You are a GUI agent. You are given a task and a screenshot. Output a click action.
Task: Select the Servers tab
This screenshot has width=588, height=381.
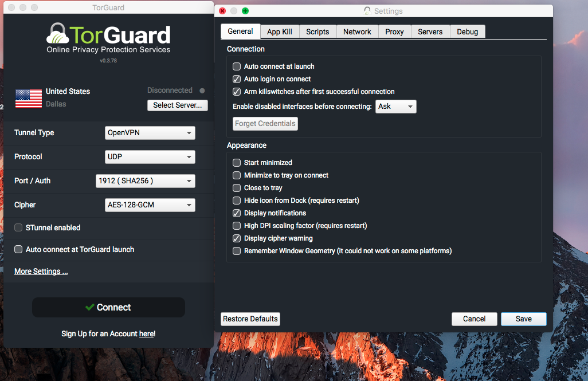tap(430, 32)
